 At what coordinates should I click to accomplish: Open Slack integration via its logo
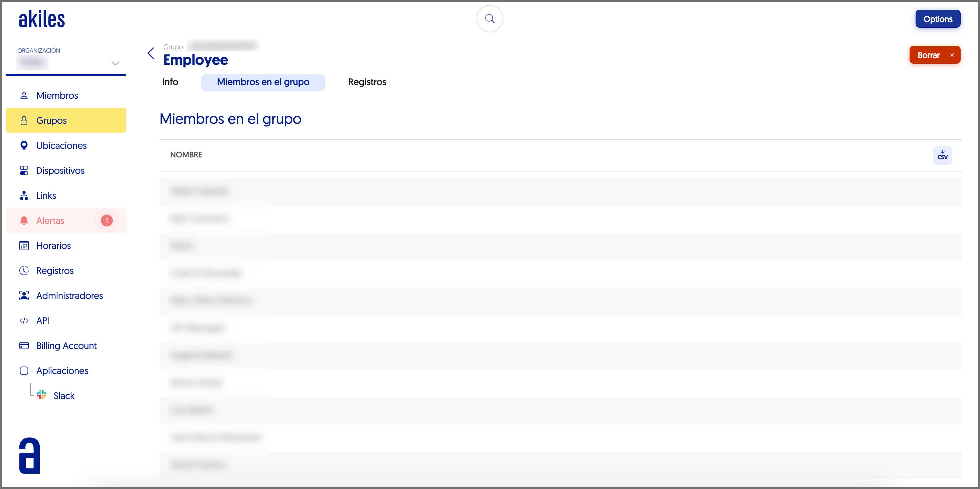point(41,395)
